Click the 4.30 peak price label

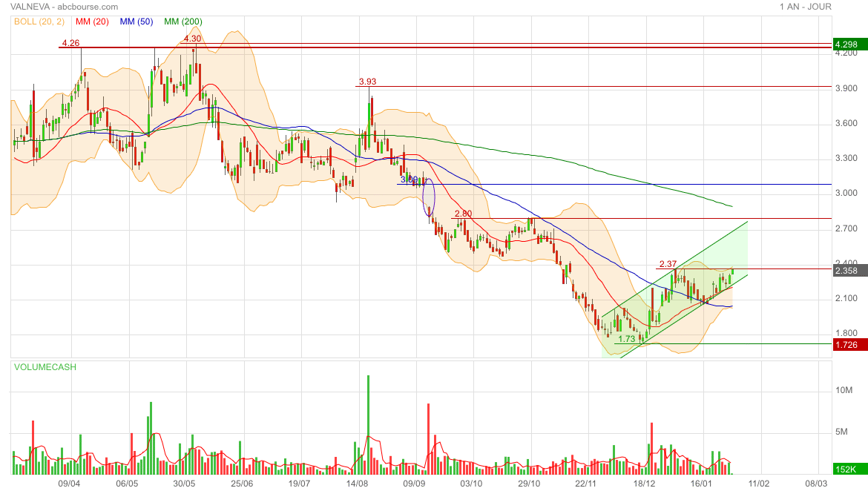tap(193, 39)
